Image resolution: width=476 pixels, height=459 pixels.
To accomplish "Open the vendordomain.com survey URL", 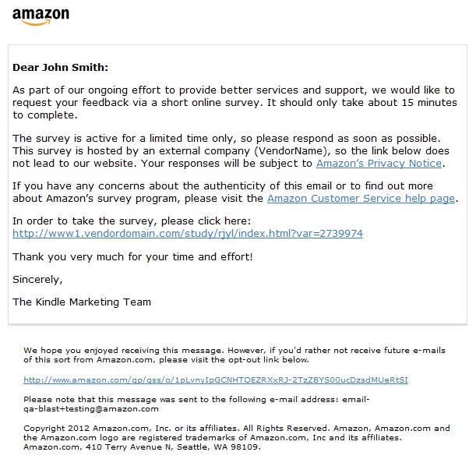I will (x=188, y=234).
